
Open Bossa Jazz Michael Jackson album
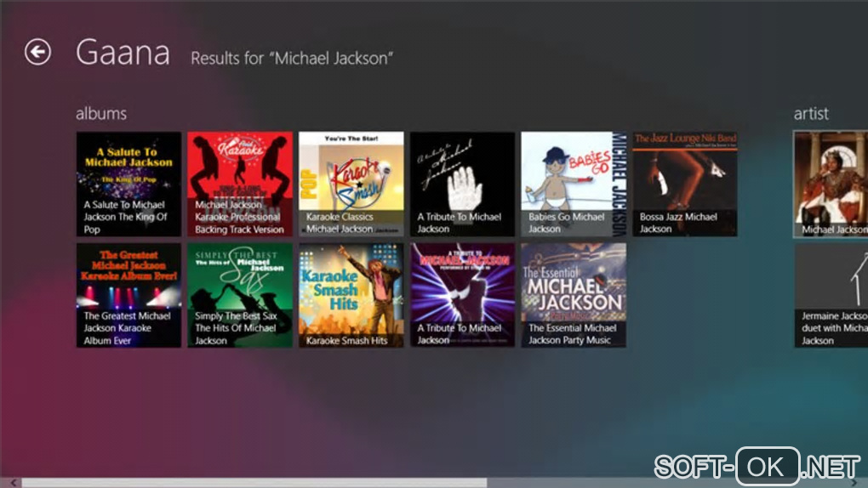685,184
